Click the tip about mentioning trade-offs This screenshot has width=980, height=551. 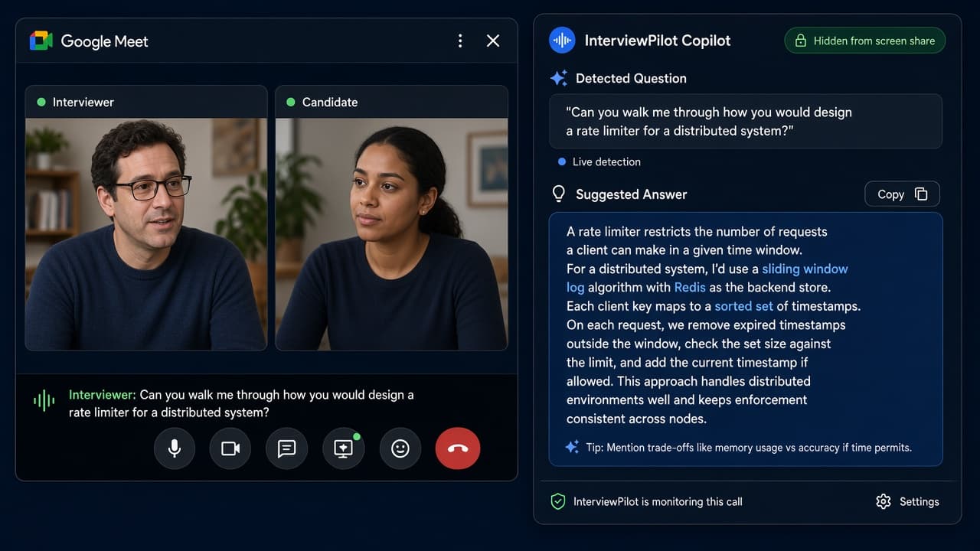point(749,448)
